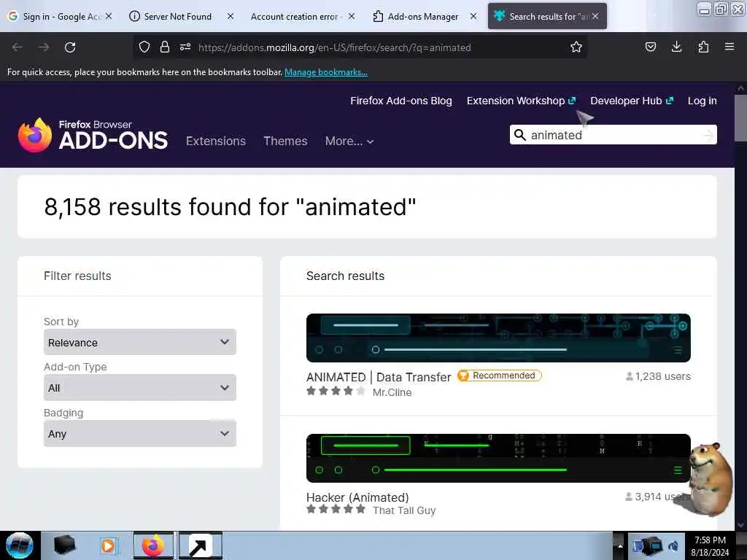Open the Add-on Type dropdown
The width and height of the screenshot is (747, 560).
pyautogui.click(x=139, y=388)
